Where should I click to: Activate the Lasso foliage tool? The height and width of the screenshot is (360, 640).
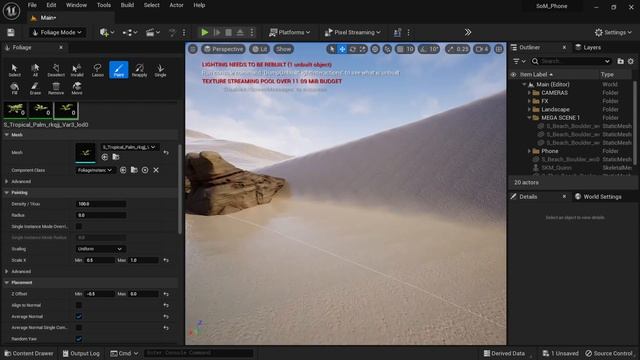[x=98, y=69]
